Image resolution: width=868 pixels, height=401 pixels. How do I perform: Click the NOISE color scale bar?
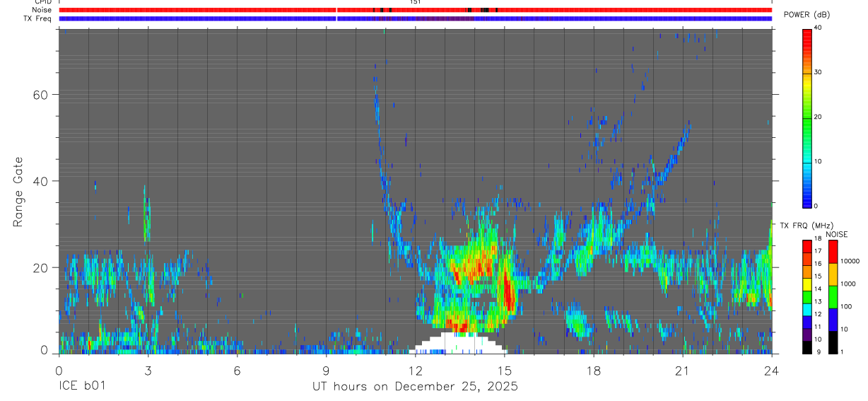(833, 297)
